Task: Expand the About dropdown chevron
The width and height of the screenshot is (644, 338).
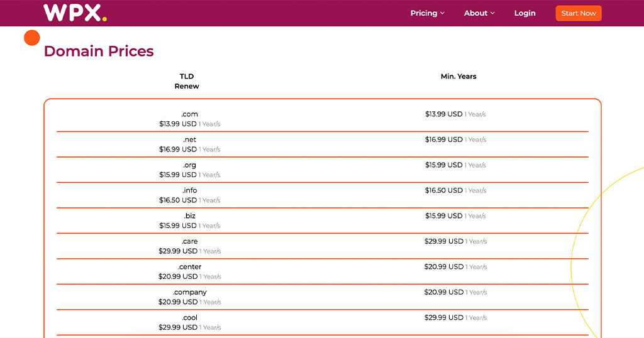Action: [492, 13]
